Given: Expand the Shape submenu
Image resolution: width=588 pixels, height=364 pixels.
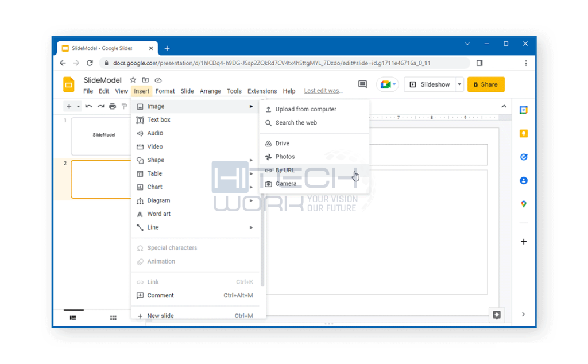Looking at the screenshot, I should 251,160.
